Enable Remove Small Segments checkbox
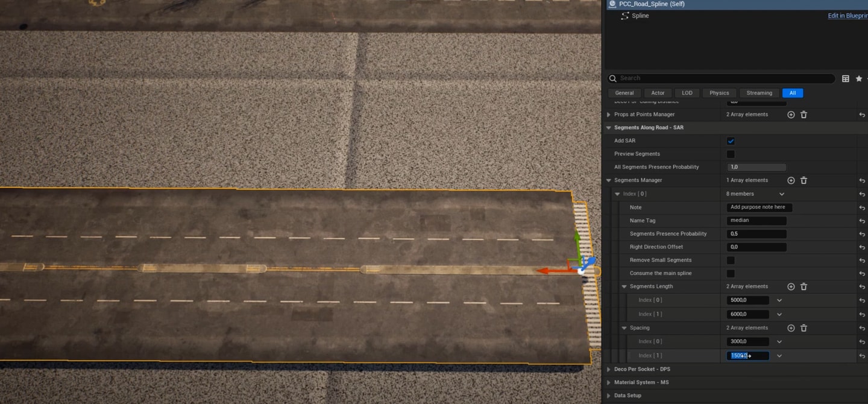This screenshot has height=404, width=868. pos(731,260)
